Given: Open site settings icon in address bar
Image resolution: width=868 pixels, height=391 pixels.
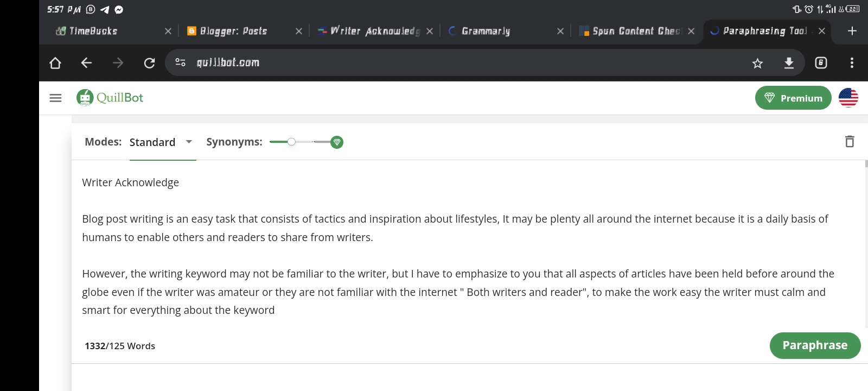Looking at the screenshot, I should pyautogui.click(x=180, y=62).
